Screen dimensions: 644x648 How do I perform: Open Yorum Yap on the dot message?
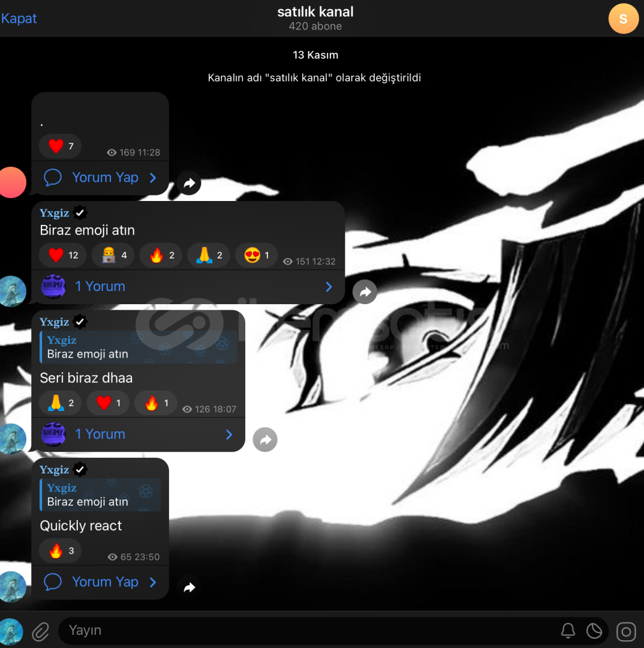(100, 178)
